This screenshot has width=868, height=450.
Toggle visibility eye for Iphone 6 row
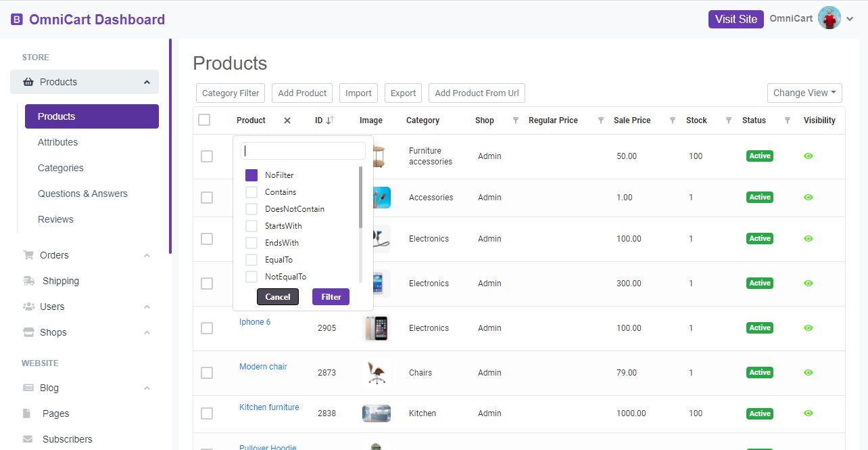[809, 328]
